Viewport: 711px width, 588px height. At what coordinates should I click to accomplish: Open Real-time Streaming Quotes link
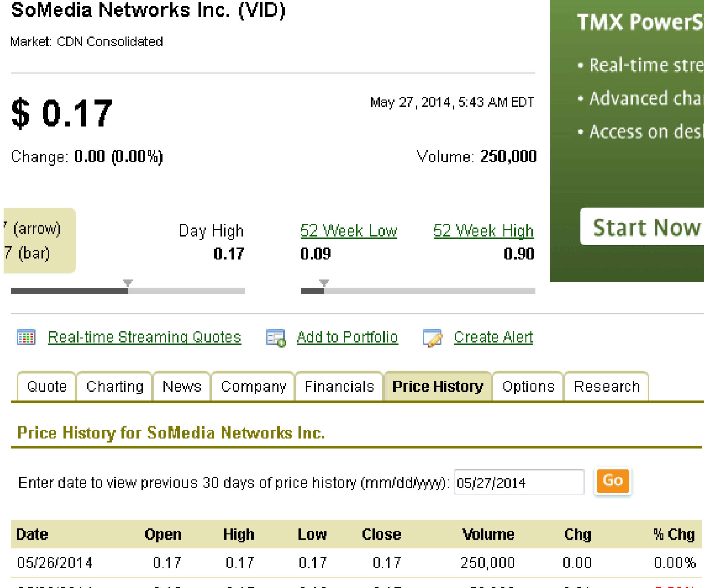[x=144, y=337]
